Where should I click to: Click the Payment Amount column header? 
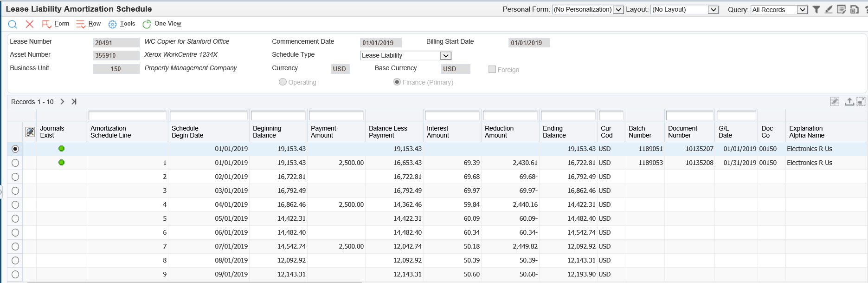coord(336,132)
